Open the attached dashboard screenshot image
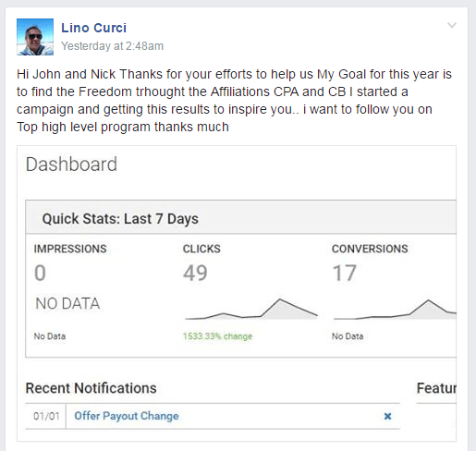 coord(237,294)
